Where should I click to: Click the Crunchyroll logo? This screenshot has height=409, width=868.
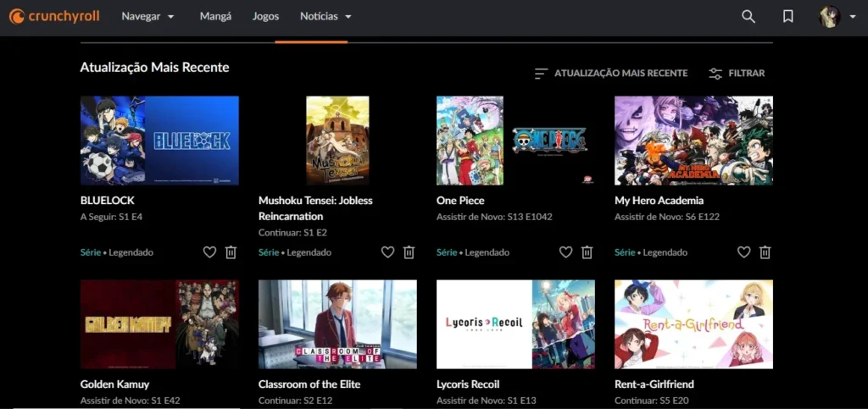54,16
